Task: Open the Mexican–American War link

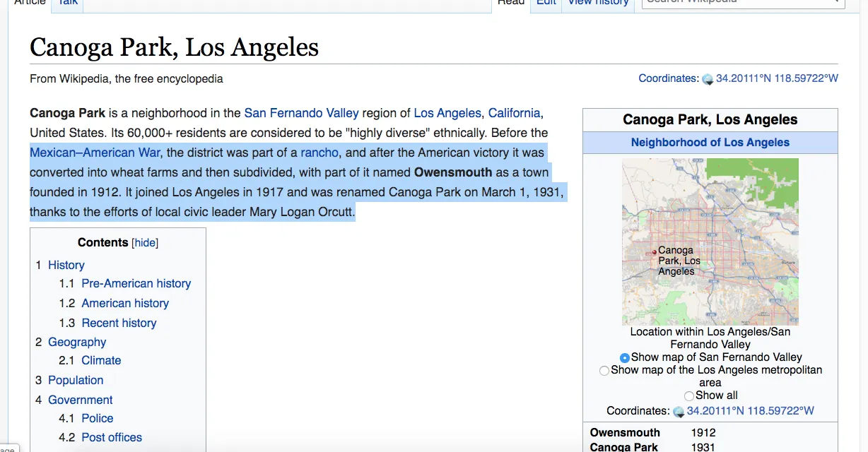Action: coord(95,153)
